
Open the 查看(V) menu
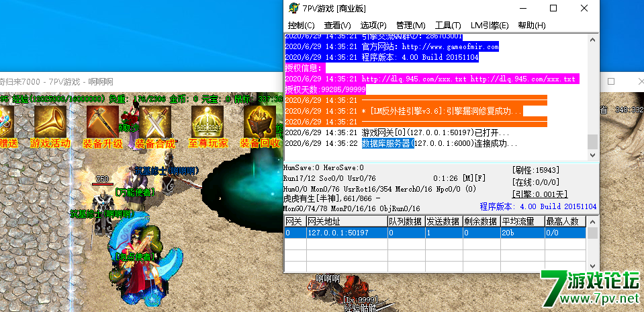[337, 26]
